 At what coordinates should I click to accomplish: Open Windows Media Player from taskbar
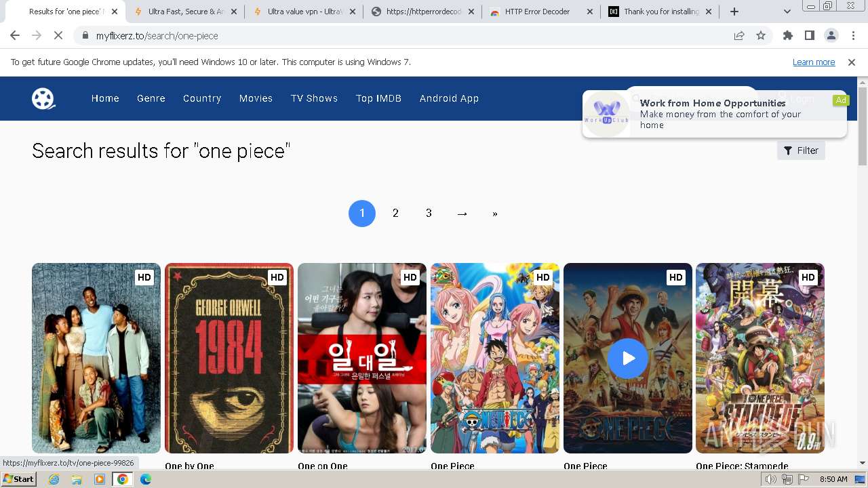click(100, 479)
